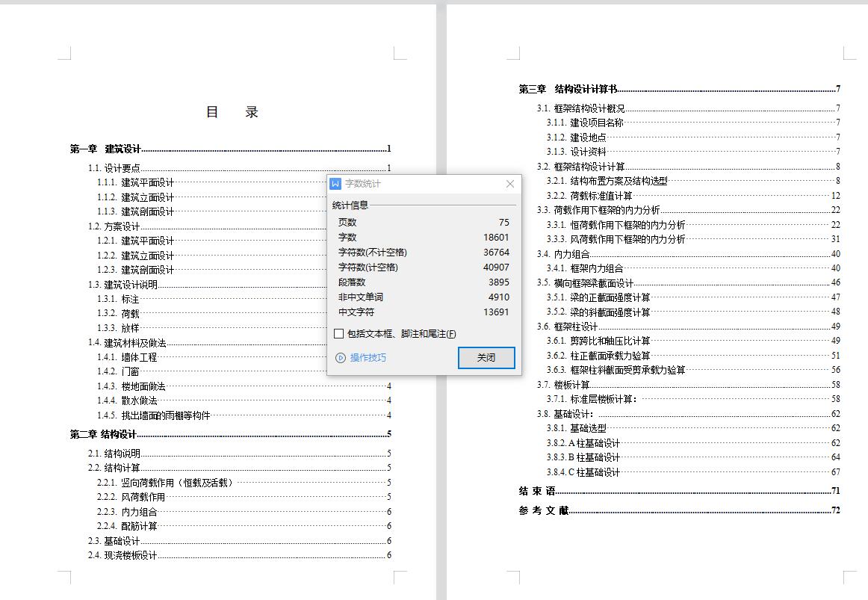Go to 3.4.1. 框架内力组合 entry
Image resolution: width=868 pixels, height=600 pixels.
[x=693, y=268]
